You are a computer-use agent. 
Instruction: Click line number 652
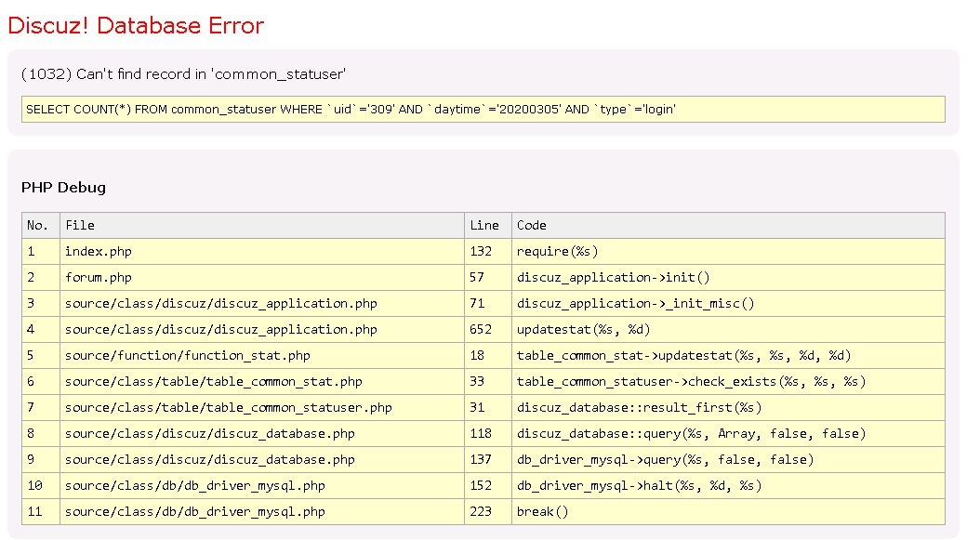pos(487,329)
